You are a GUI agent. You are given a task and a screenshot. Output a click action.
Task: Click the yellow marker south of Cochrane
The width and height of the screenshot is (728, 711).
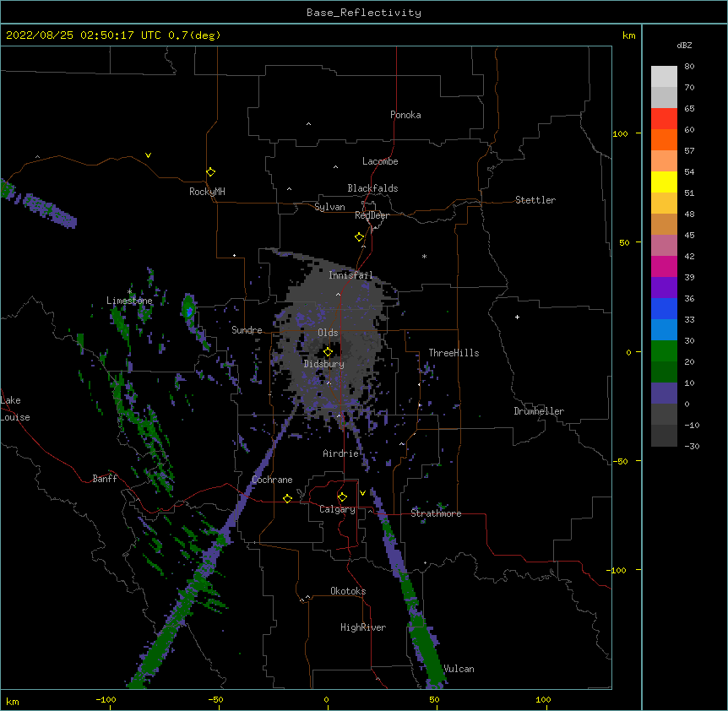(287, 498)
